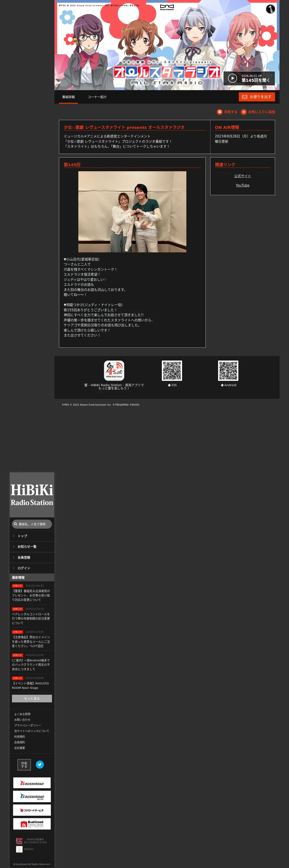Switch to the 番組詳細 tab
Viewport: 289px width, 868px height.
68,97
